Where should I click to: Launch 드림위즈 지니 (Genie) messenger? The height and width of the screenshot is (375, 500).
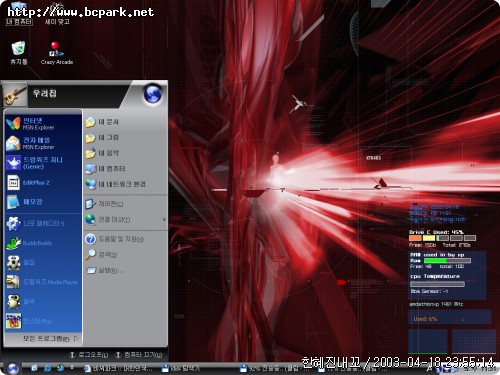pos(43,163)
